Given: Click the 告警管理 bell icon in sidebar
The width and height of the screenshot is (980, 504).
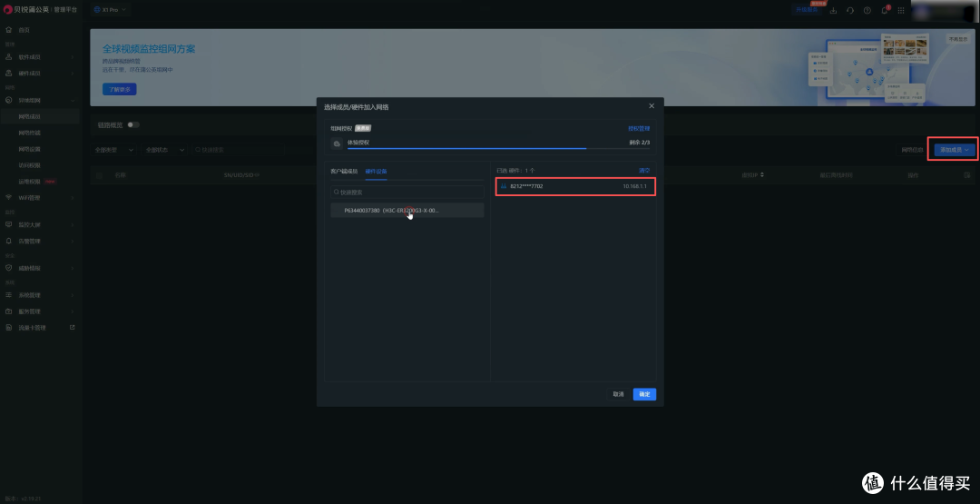Looking at the screenshot, I should pos(9,241).
